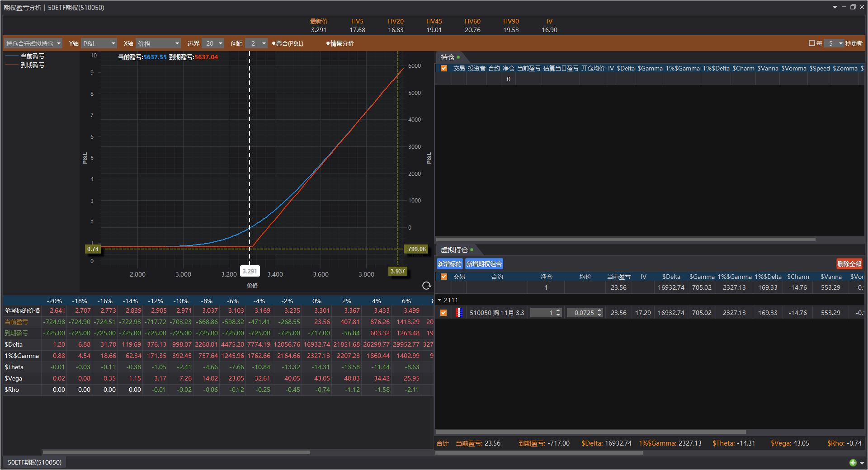868x470 pixels.
Task: Click the 3.291 price marker on X axis
Action: point(250,271)
